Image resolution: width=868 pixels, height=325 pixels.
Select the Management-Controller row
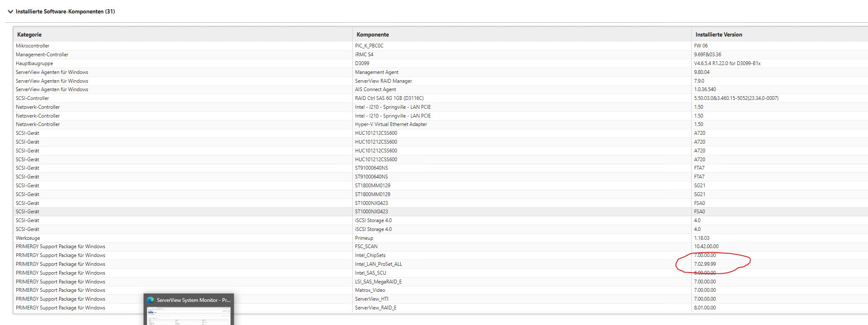pyautogui.click(x=441, y=55)
